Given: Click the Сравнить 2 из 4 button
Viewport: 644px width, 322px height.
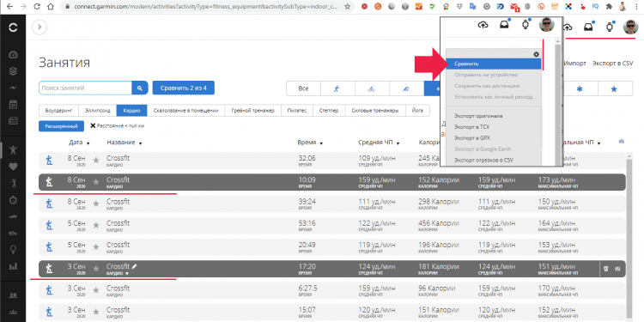Looking at the screenshot, I should 184,88.
